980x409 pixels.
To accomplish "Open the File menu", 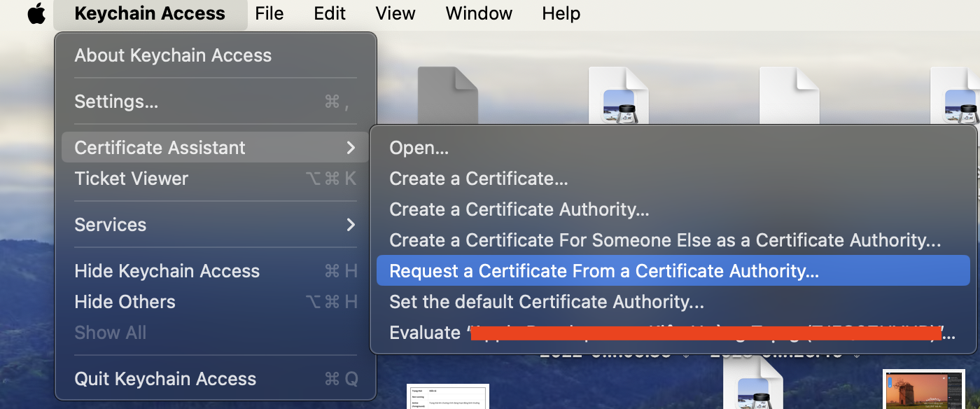I will click(269, 13).
